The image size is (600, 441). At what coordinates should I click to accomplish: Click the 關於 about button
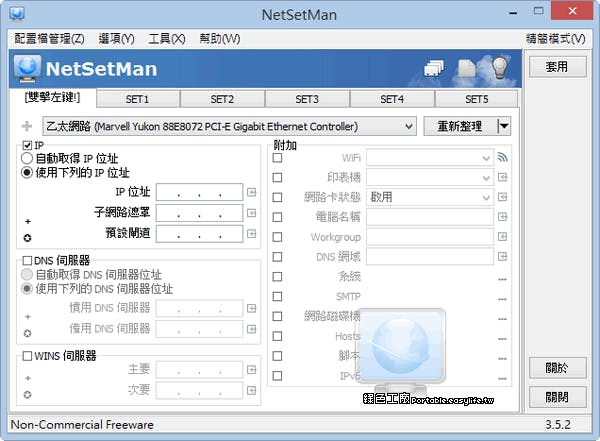tap(558, 368)
